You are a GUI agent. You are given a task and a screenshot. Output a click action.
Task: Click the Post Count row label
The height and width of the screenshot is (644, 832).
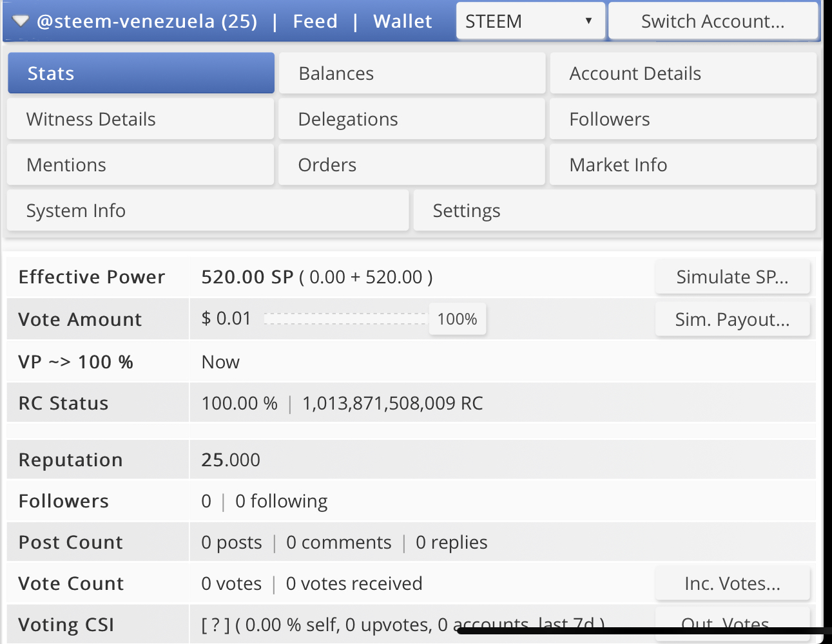(x=70, y=542)
